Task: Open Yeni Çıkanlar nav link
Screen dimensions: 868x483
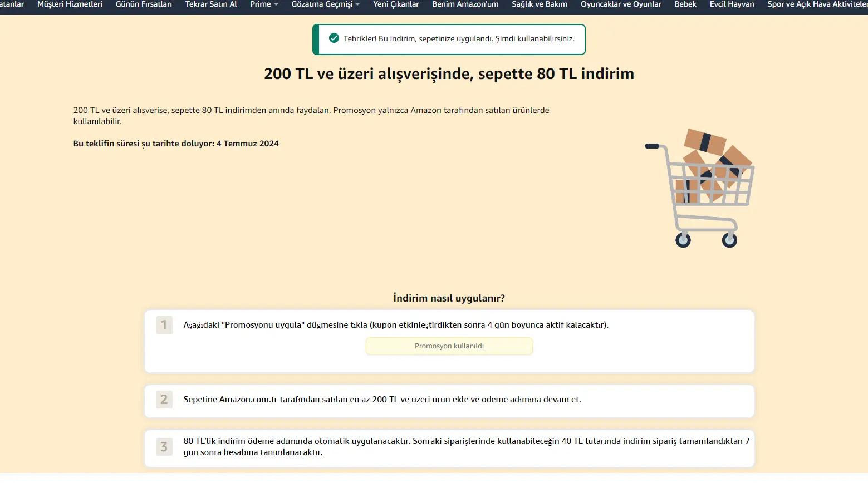Action: tap(396, 4)
